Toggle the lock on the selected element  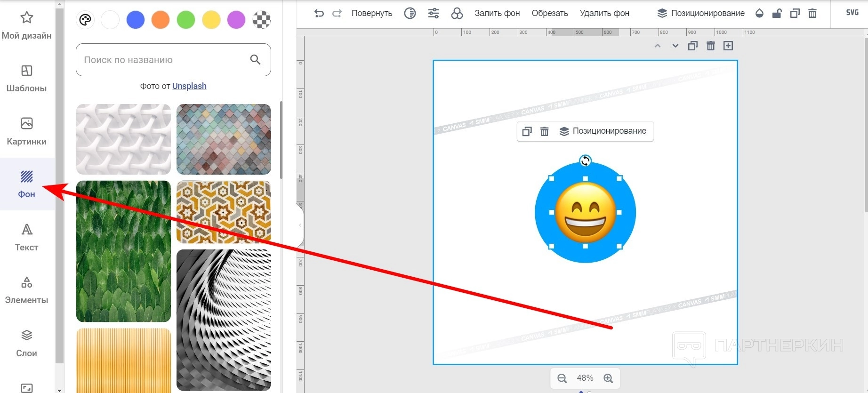coord(777,13)
